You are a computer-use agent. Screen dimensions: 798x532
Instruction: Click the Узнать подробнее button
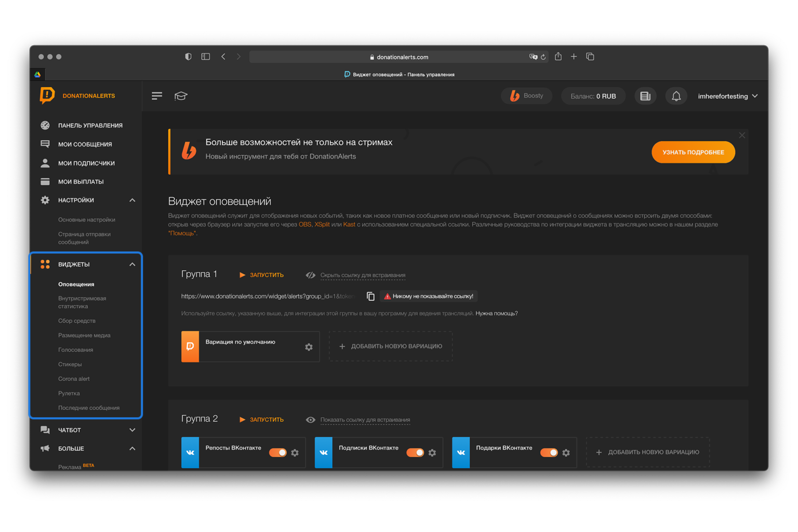click(x=693, y=152)
